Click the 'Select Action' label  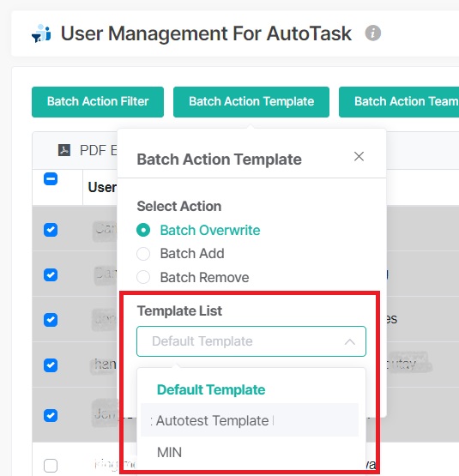pos(179,207)
